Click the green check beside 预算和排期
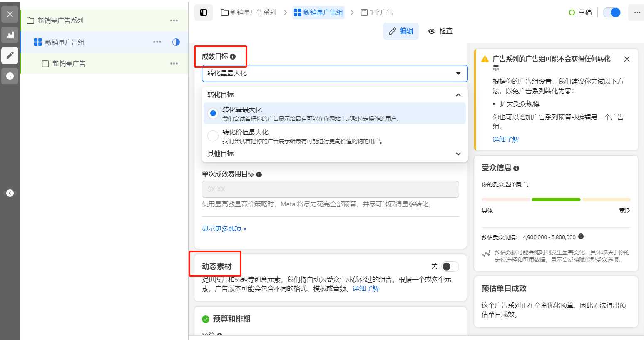Screen dimensions: 644x340 [x=206, y=319]
